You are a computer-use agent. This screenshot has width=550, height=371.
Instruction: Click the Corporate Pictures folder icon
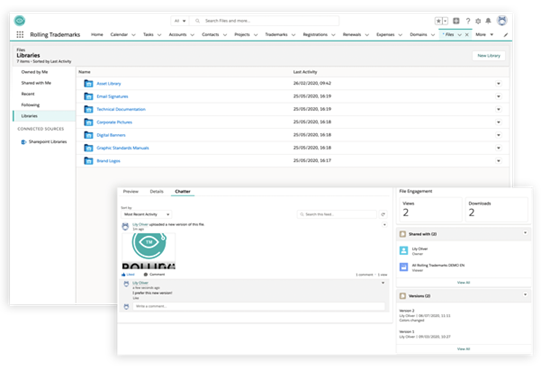88,122
